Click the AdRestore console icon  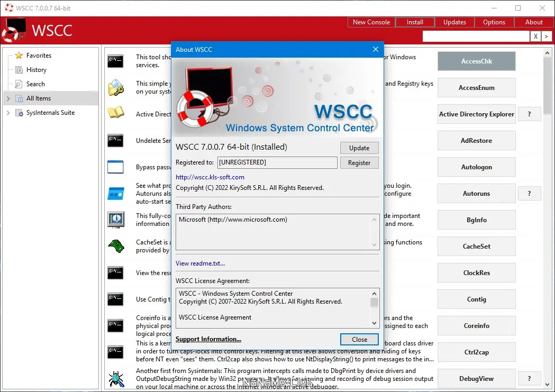pyautogui.click(x=115, y=141)
